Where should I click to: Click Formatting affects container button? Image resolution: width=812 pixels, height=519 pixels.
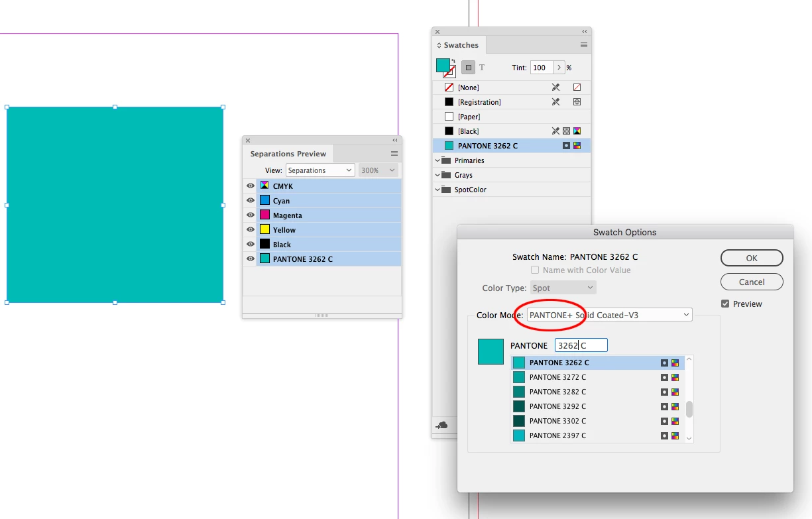click(469, 68)
